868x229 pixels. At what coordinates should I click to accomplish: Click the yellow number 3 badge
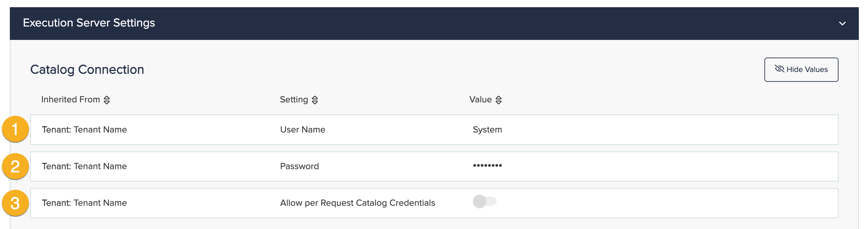pyautogui.click(x=15, y=203)
